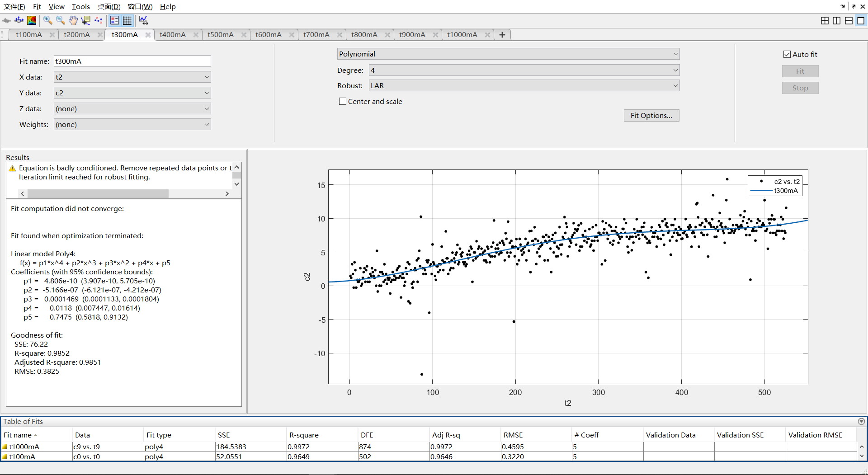Click the Fit Options... button
The image size is (868, 475).
[x=651, y=115]
